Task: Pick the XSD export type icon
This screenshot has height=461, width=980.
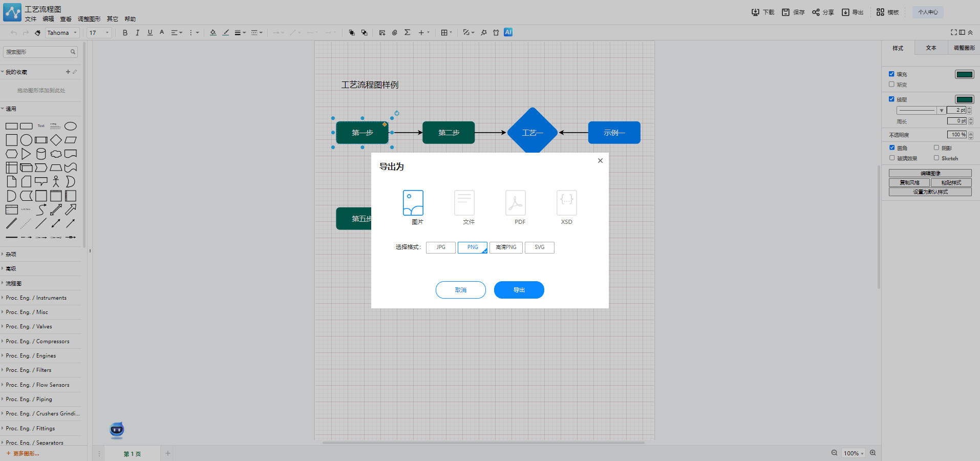Action: (x=566, y=203)
